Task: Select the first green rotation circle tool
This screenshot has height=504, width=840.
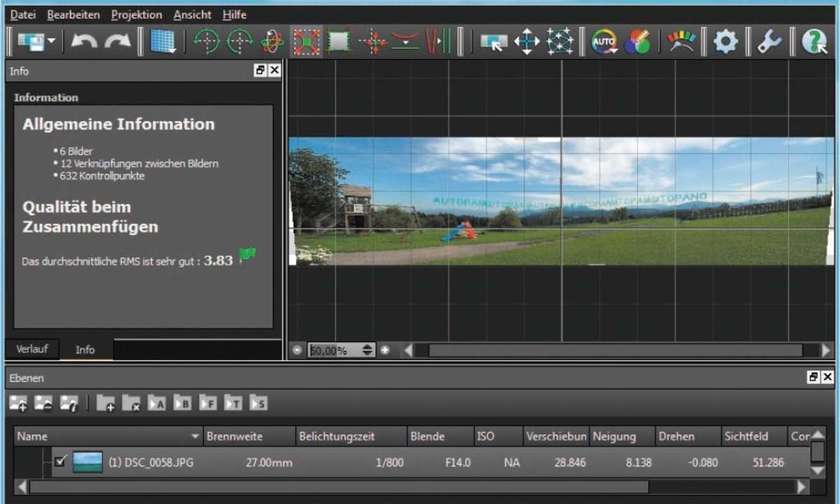Action: pyautogui.click(x=206, y=43)
